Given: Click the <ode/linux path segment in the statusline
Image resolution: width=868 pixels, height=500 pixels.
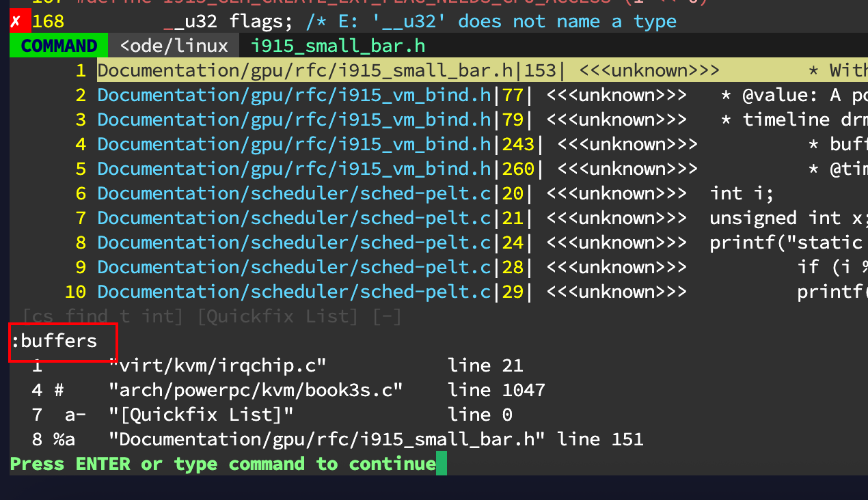Looking at the screenshot, I should (x=174, y=46).
